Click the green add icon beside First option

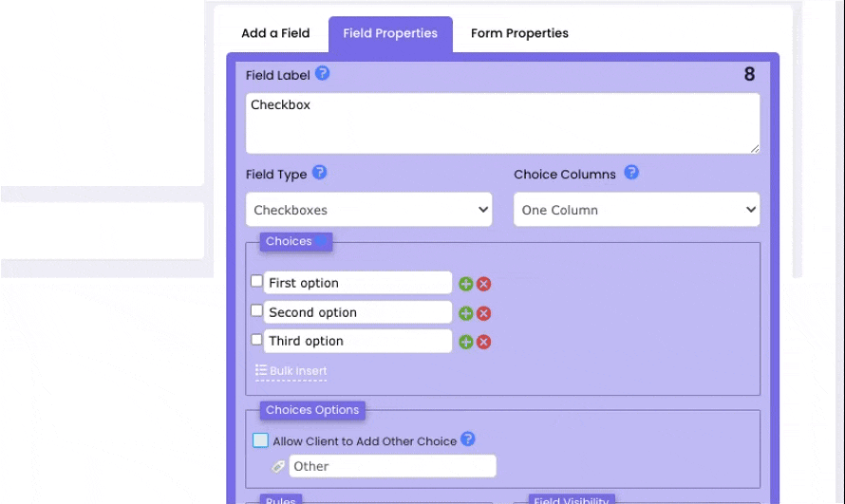465,284
